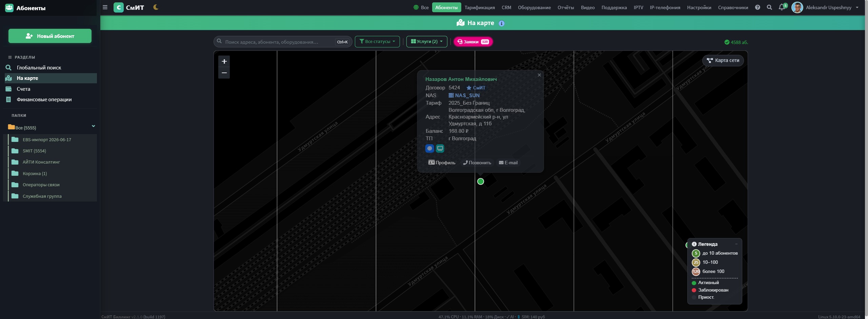The width and height of the screenshot is (868, 319).
Task: Open Профиль from the subscriber popup
Action: [442, 163]
